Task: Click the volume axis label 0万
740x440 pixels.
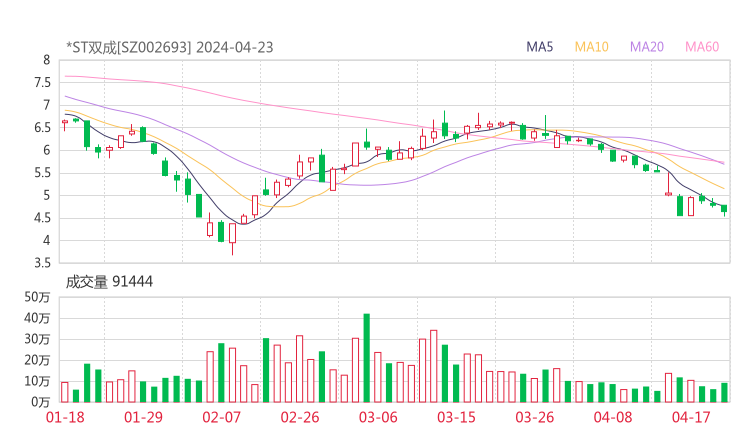Action: pyautogui.click(x=41, y=402)
